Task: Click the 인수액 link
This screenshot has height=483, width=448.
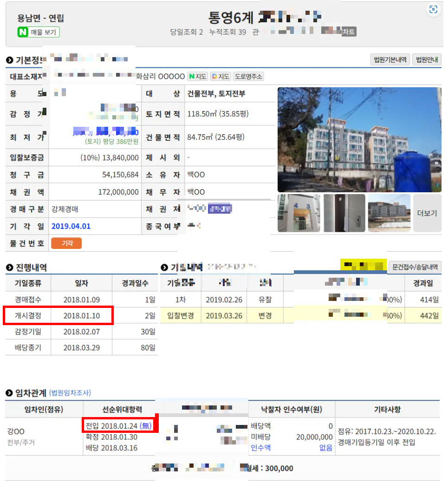Action: (x=260, y=448)
